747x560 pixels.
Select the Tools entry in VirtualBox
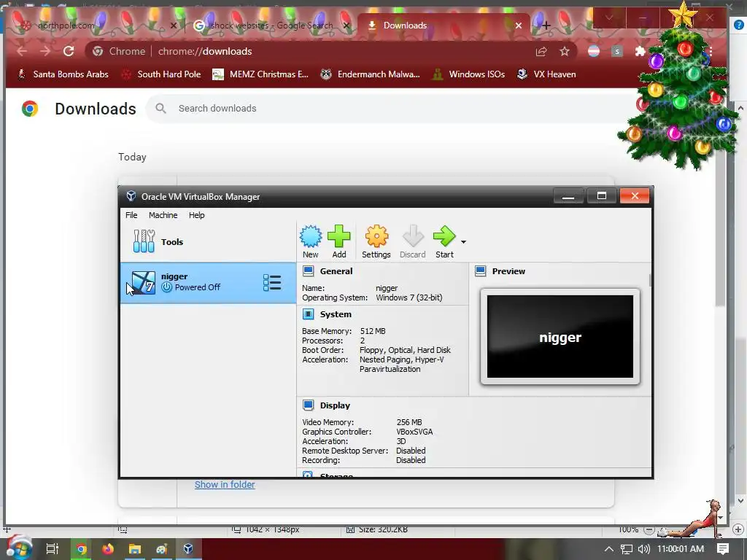pos(208,242)
